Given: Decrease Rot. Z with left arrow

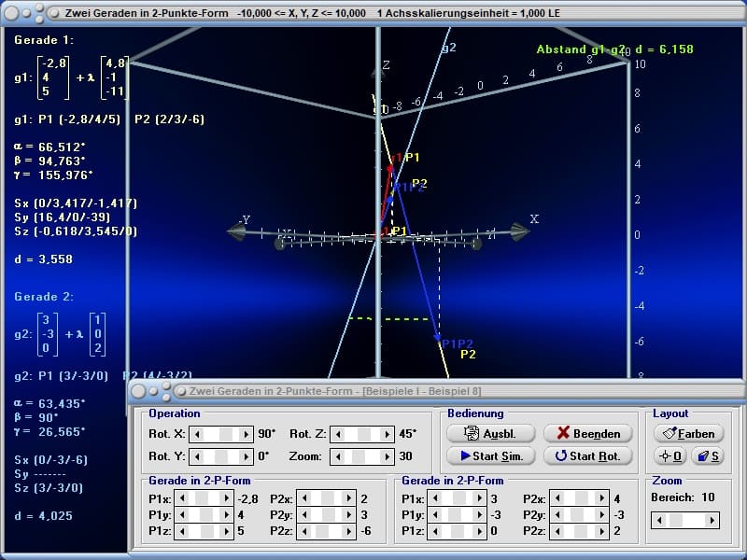Looking at the screenshot, I should pos(338,434).
